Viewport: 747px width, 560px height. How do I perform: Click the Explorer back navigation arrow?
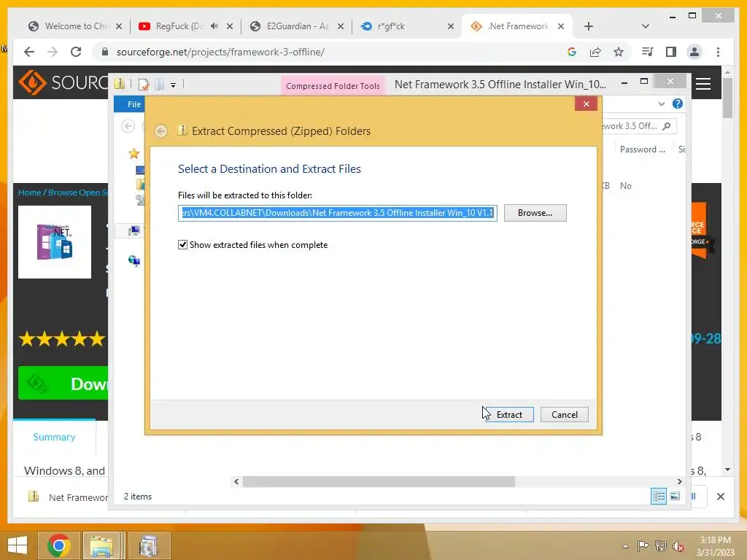pos(128,126)
